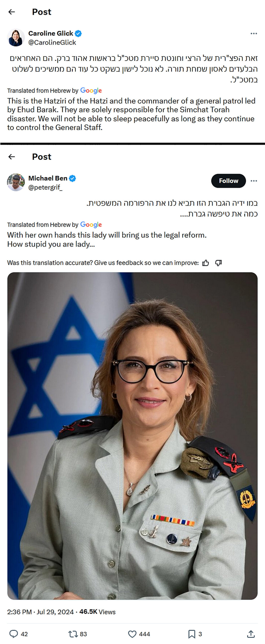Click Michael Ben's verified badge
Screen dimensions: 265x644
click(72, 178)
